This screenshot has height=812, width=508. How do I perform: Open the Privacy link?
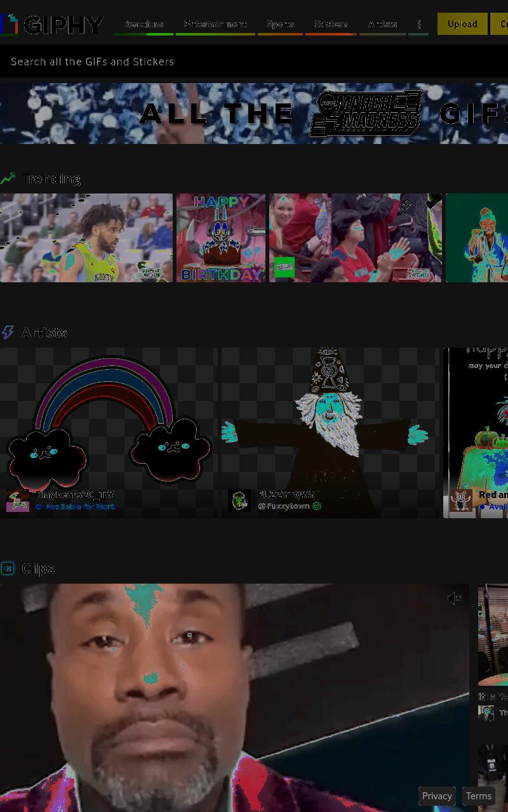point(437,796)
